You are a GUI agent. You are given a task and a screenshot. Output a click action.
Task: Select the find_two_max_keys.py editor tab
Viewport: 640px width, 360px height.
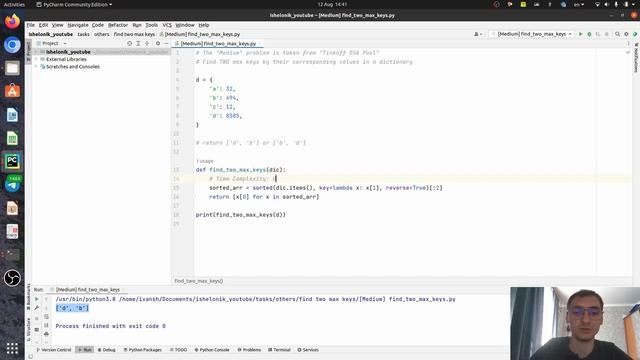pos(218,43)
